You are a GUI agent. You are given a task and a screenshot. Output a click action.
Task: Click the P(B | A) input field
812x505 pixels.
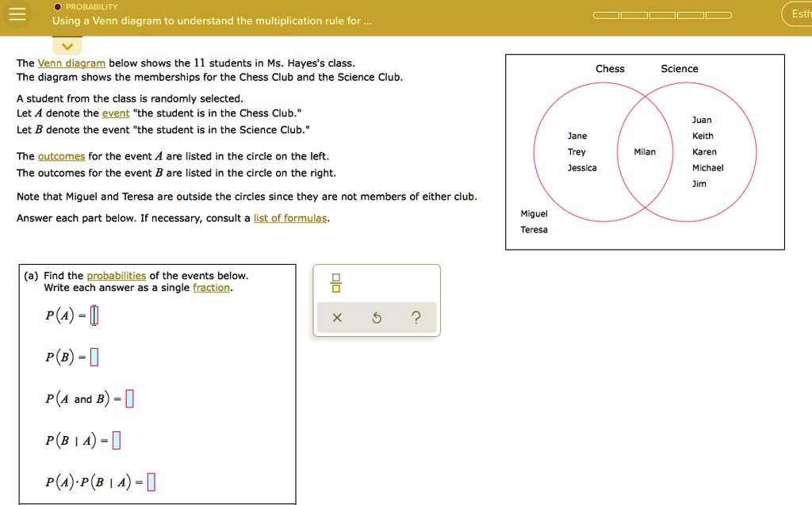coord(117,440)
